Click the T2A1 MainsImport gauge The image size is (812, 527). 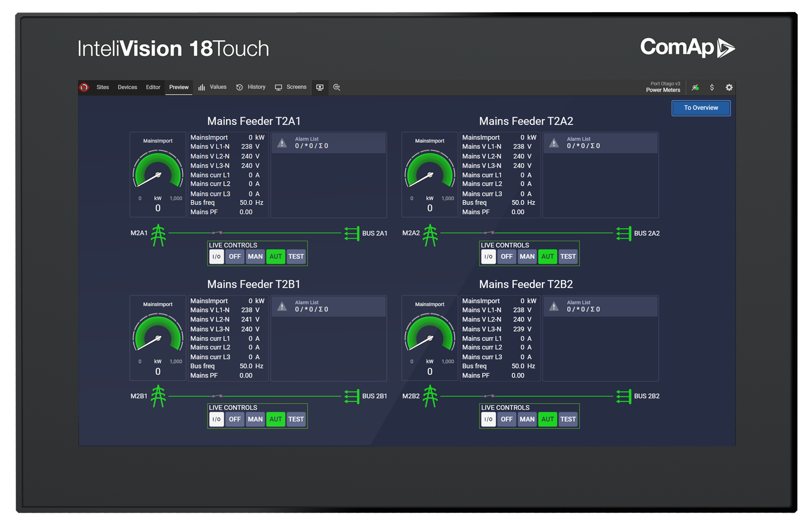pyautogui.click(x=158, y=175)
